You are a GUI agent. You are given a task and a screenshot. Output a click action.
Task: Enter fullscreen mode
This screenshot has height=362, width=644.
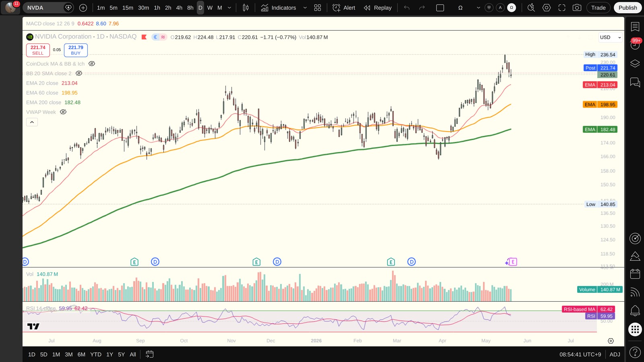[562, 8]
